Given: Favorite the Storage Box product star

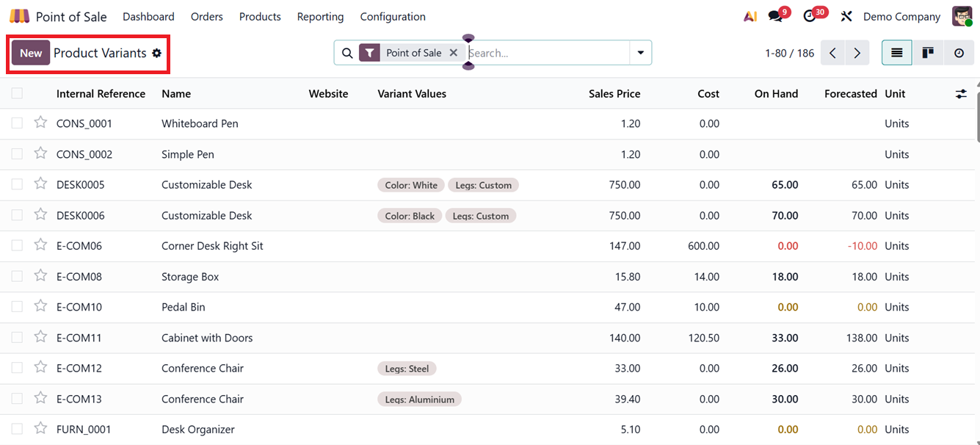Looking at the screenshot, I should [40, 276].
